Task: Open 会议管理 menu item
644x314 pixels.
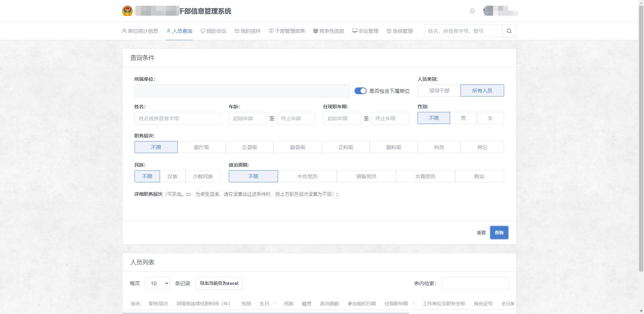Action: tap(365, 31)
